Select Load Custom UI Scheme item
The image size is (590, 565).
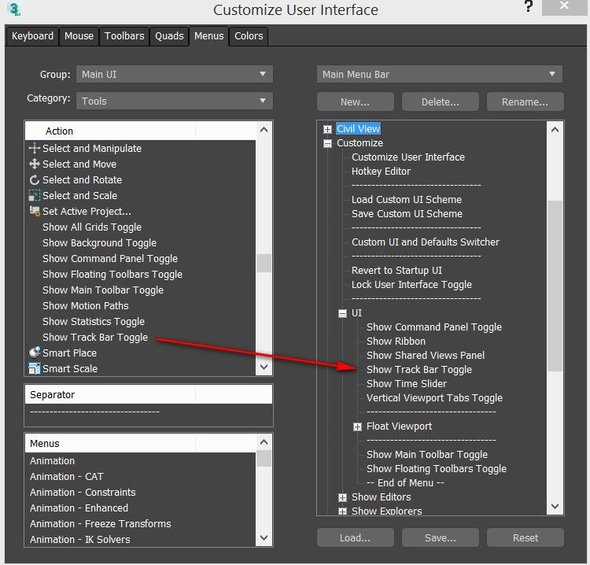tap(406, 200)
